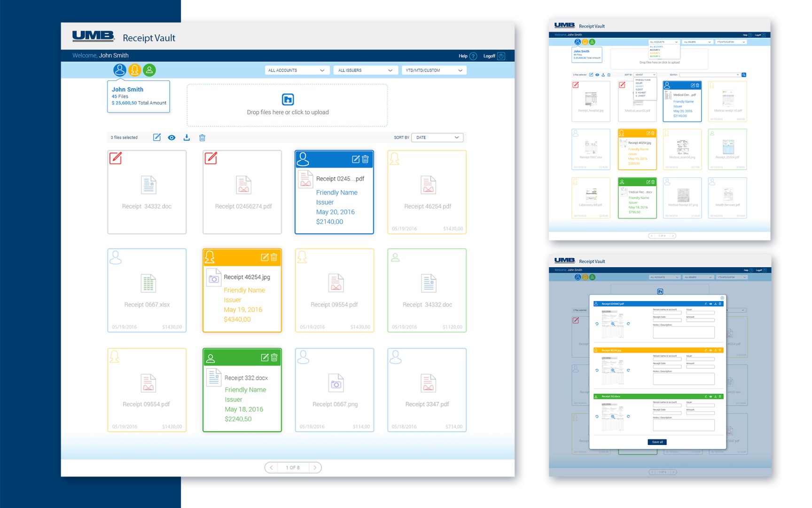This screenshot has height=508, width=812.
Task: Click the download selected files icon
Action: 187,137
